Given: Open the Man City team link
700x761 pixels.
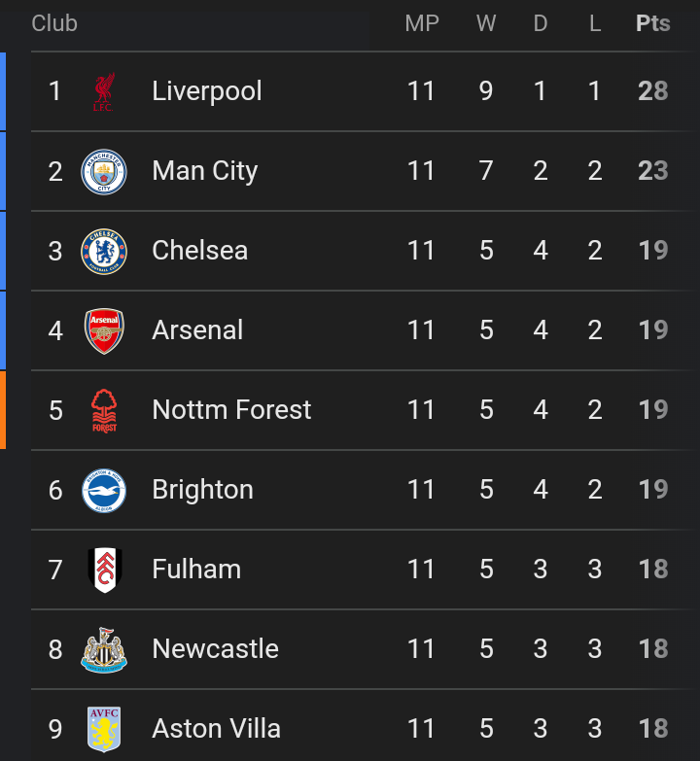Looking at the screenshot, I should point(205,171).
